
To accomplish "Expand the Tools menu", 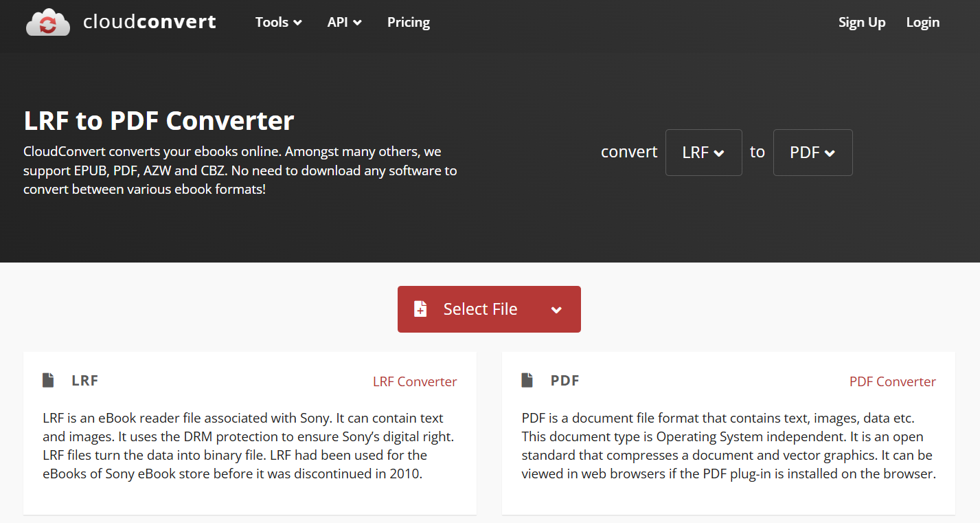I will tap(277, 22).
